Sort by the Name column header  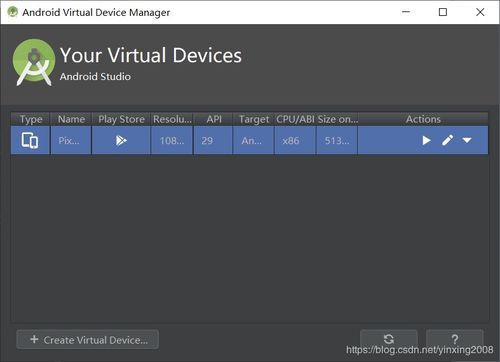pyautogui.click(x=71, y=119)
